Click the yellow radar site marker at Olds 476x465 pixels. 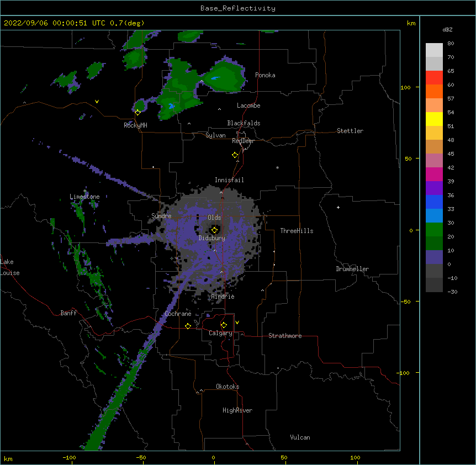214,230
